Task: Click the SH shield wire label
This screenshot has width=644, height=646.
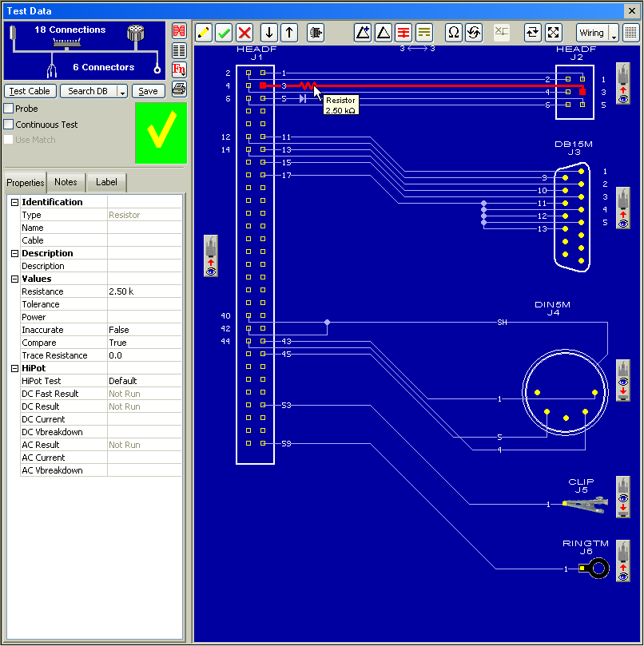Action: pos(502,322)
